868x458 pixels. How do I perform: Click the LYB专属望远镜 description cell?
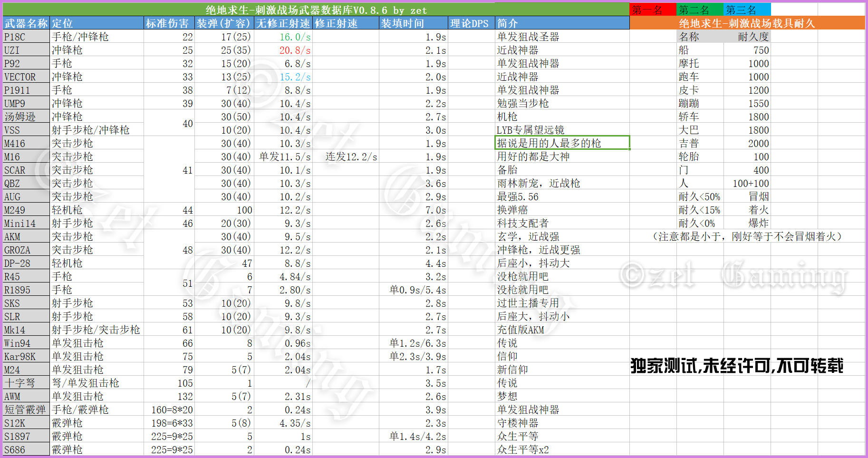point(562,130)
